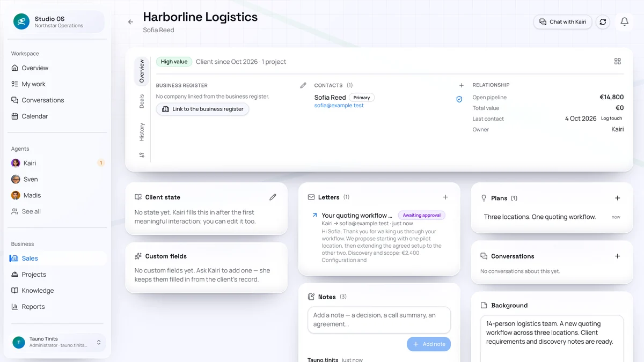Open notifications via the bell icon

[x=624, y=22]
